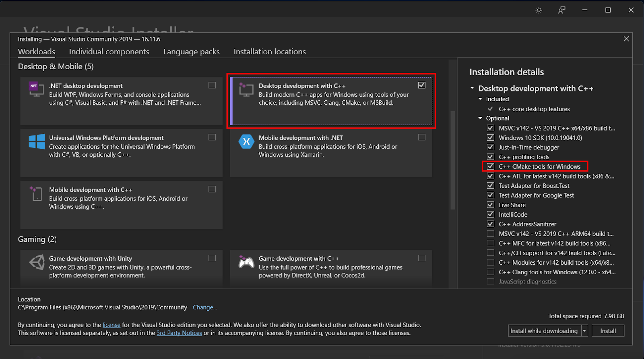The image size is (644, 359).
Task: Collapse Desktop development with C++ details
Action: (472, 88)
